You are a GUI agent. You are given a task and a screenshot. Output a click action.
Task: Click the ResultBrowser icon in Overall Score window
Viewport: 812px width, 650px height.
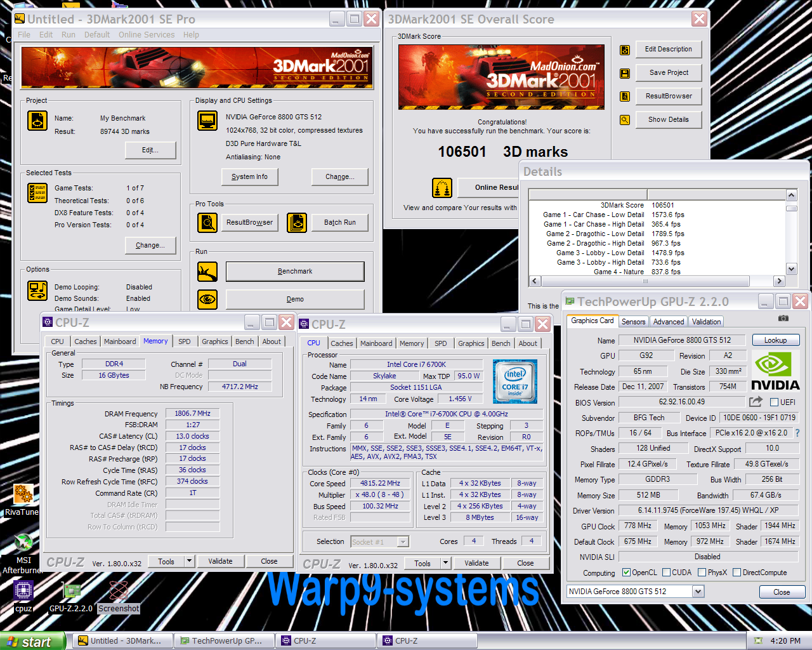click(x=625, y=96)
